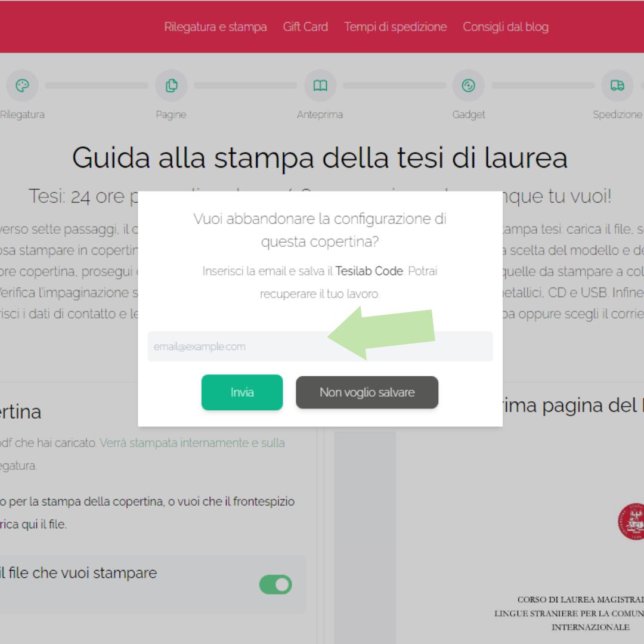
Task: Open Tempi di spedizione
Action: click(395, 26)
